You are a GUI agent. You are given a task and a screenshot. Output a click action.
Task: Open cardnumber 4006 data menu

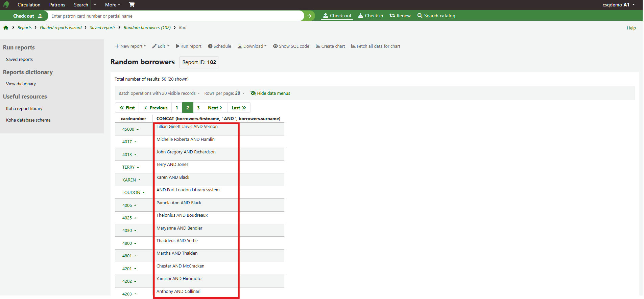(129, 206)
